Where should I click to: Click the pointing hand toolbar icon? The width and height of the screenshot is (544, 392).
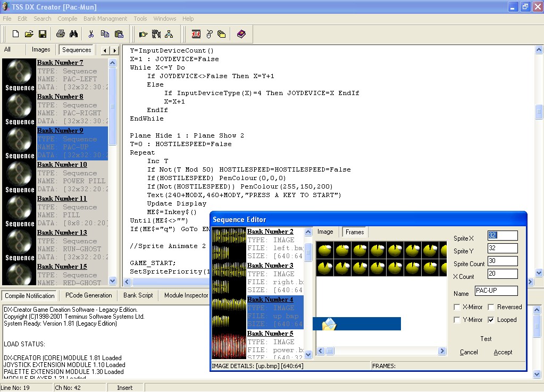pyautogui.click(x=143, y=34)
